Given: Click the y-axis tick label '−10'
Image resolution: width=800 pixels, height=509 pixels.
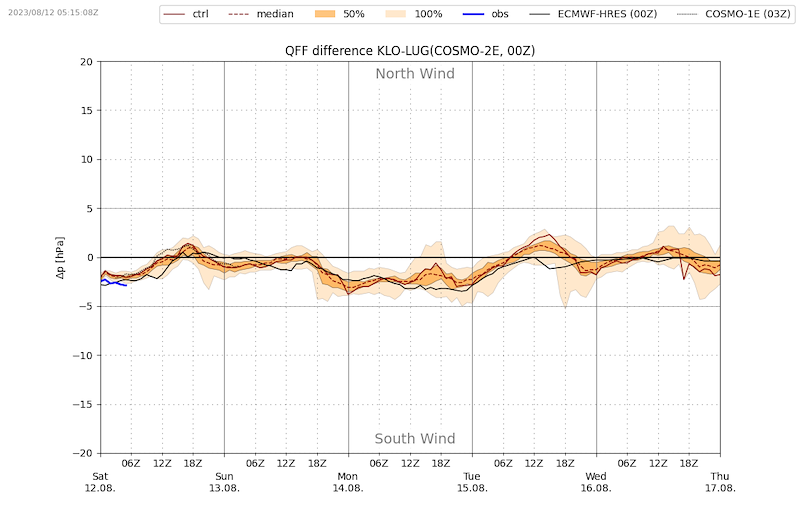Looking at the screenshot, I should pyautogui.click(x=83, y=355).
